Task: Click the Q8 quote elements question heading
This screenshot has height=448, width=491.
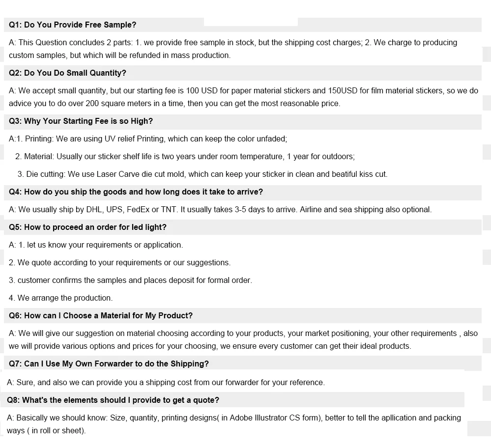Action: tap(113, 400)
